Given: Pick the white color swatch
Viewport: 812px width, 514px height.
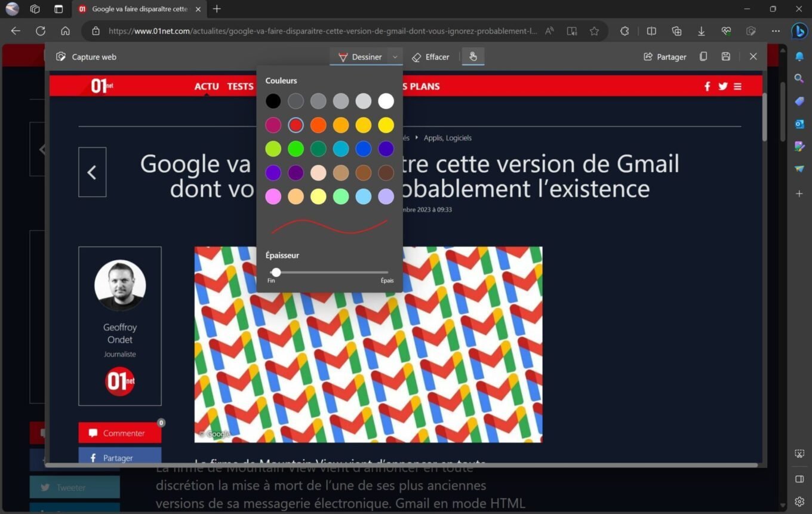Looking at the screenshot, I should coord(386,101).
